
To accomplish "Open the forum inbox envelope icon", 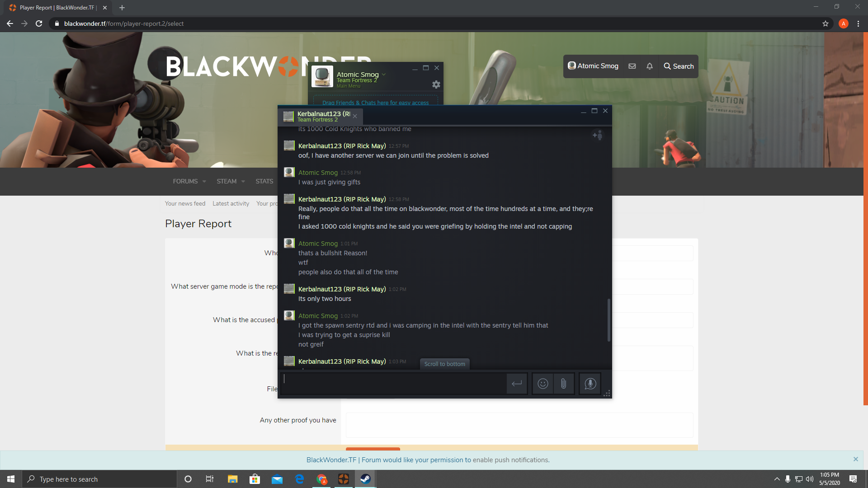I will (632, 66).
